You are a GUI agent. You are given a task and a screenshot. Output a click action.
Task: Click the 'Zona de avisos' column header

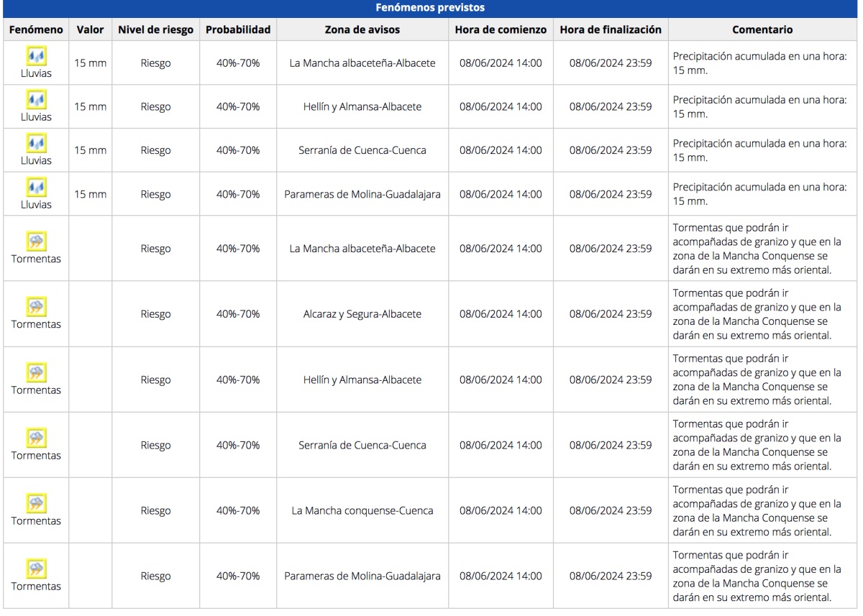coord(362,29)
